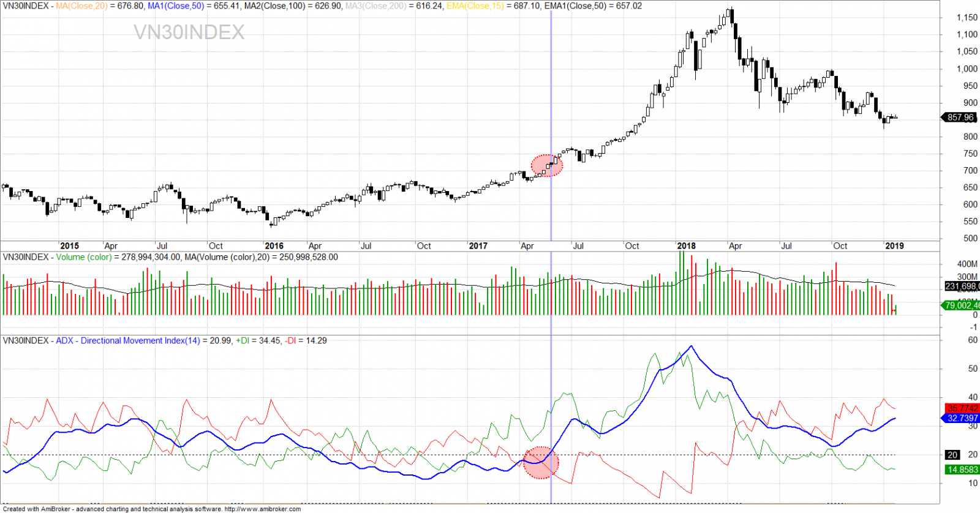Click the 400M volume axis label
This screenshot has height=513, width=980.
tap(967, 264)
